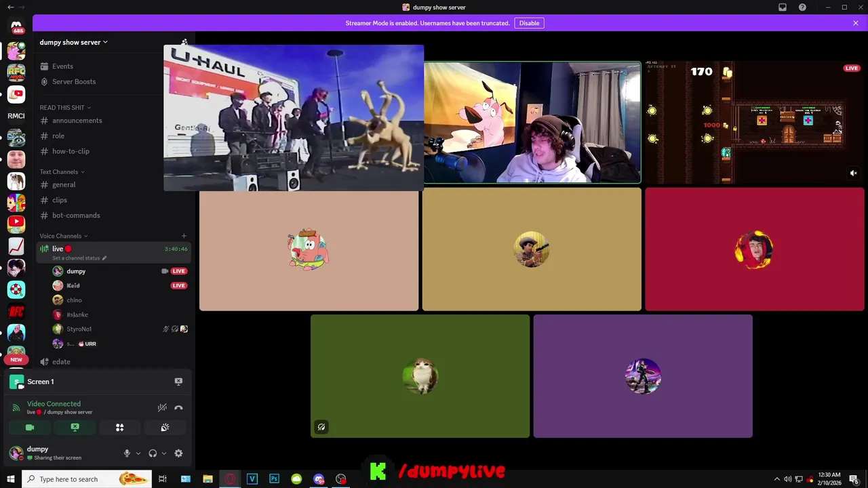Open Photoshop from the taskbar

(274, 479)
